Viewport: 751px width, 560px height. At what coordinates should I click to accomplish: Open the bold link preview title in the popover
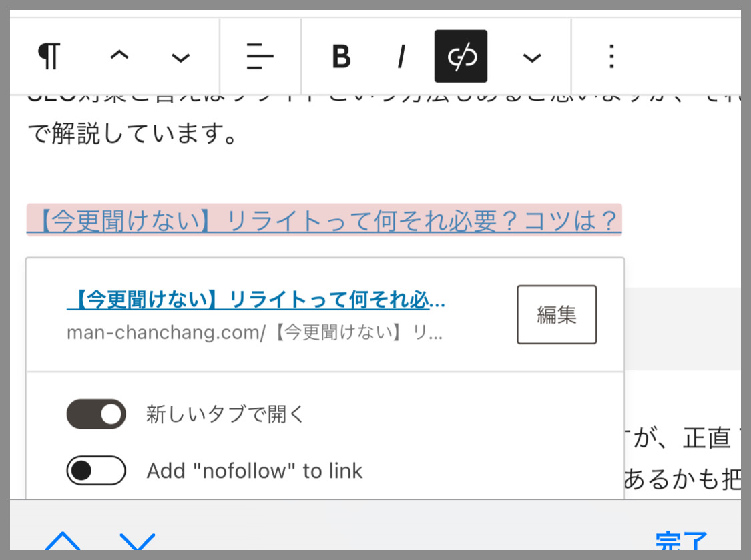point(256,301)
